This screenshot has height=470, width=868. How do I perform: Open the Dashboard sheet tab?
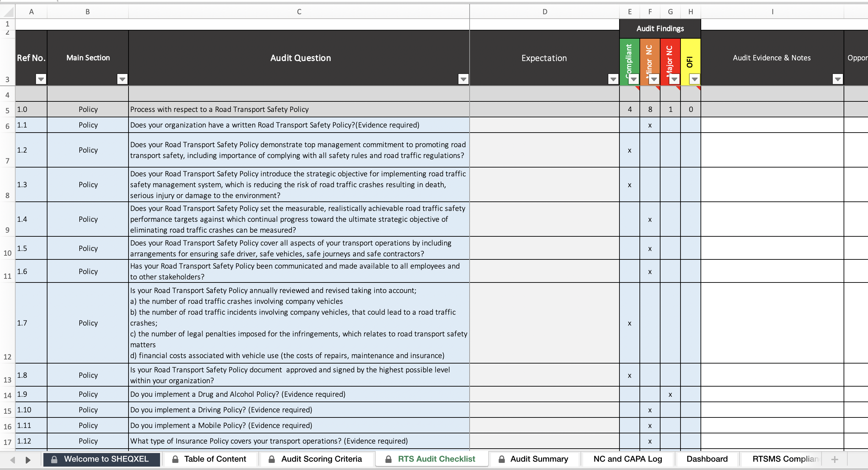click(x=707, y=459)
